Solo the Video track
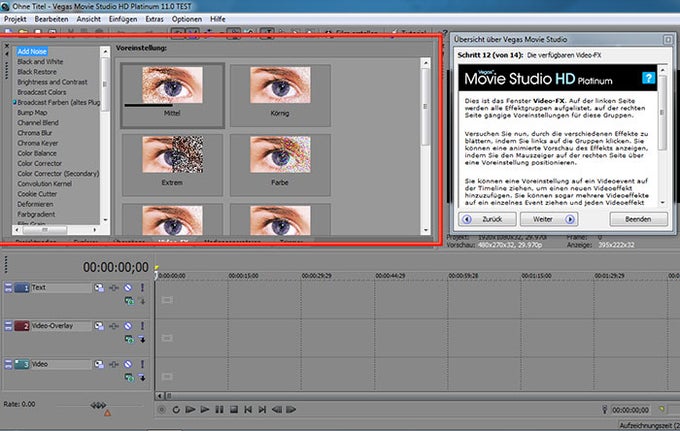680x431 pixels. click(x=142, y=364)
